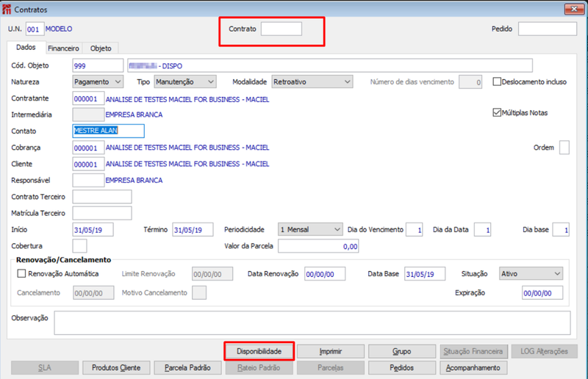Viewport: 588px width, 379px height.
Task: Click the LOG Alterações button
Action: (x=544, y=351)
